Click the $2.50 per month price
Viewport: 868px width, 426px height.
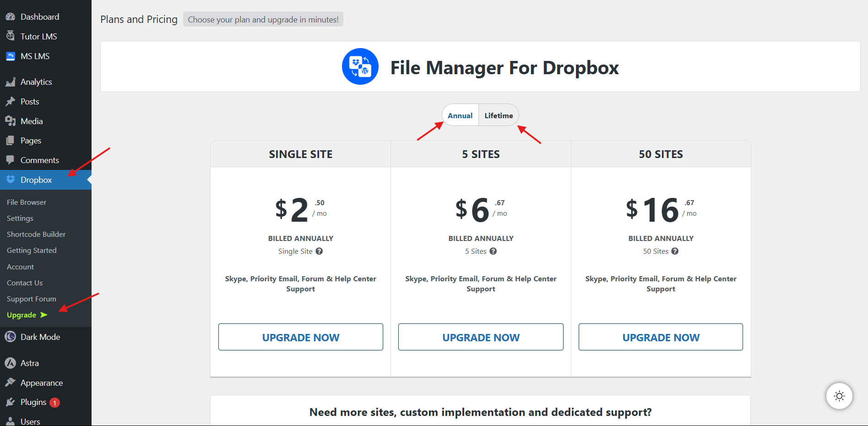pos(301,210)
